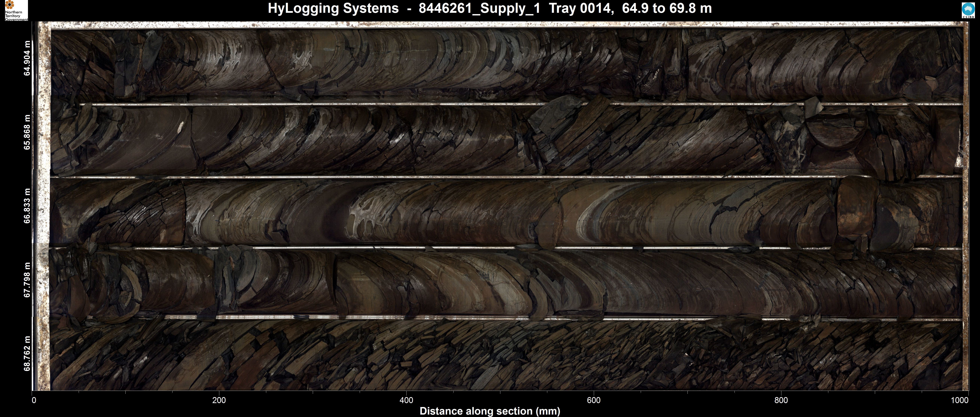Click the 800 mm axis tick label

(781, 400)
